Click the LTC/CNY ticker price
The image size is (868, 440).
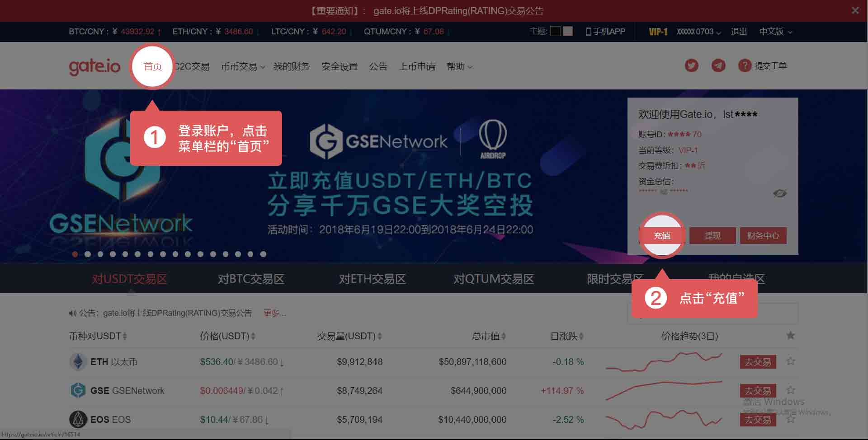click(x=334, y=32)
